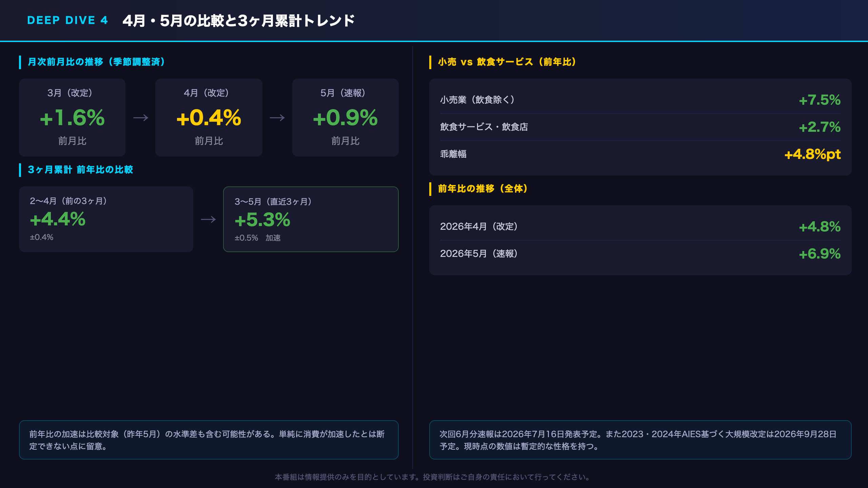Click the 前年比の推移（全体） heading
This screenshot has width=868, height=488.
tap(483, 188)
